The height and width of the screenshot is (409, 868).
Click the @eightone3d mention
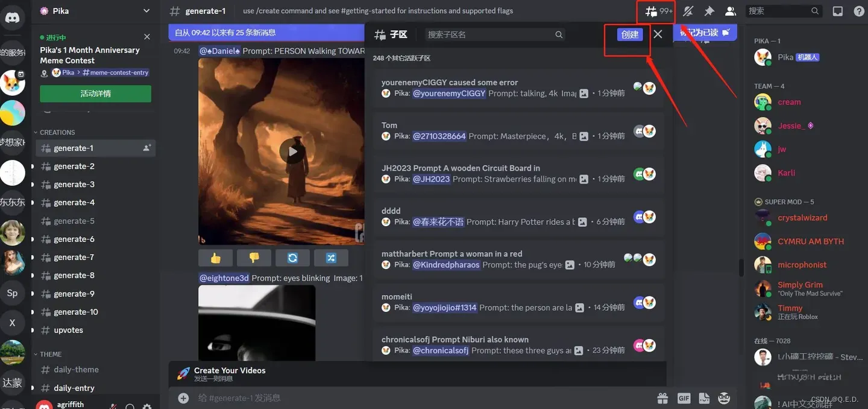224,278
